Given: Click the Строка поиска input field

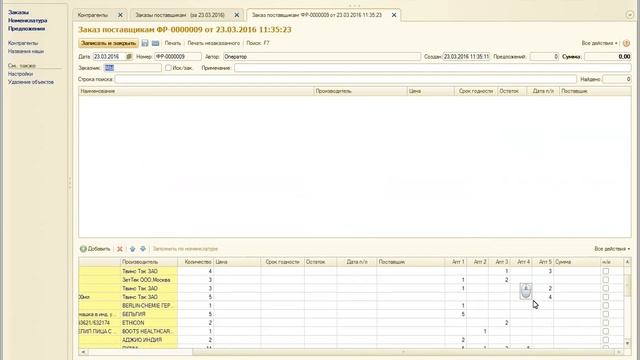Looking at the screenshot, I should [345, 79].
